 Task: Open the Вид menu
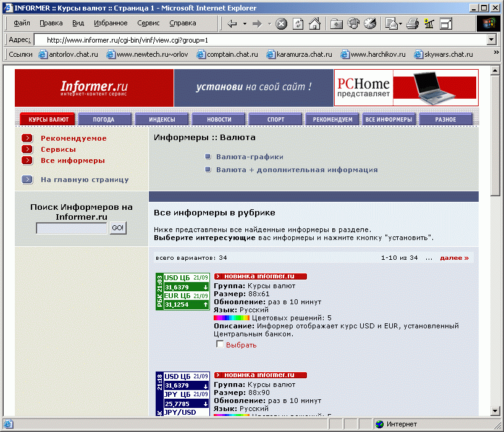pos(78,23)
